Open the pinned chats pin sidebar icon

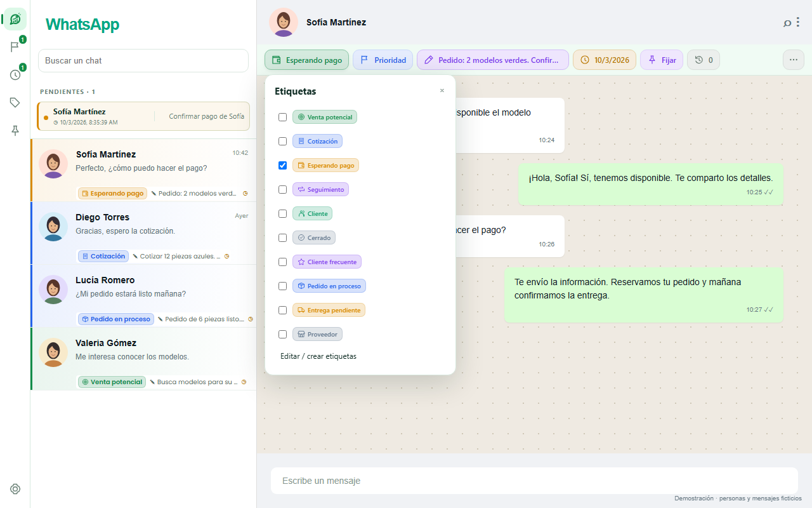tap(15, 130)
